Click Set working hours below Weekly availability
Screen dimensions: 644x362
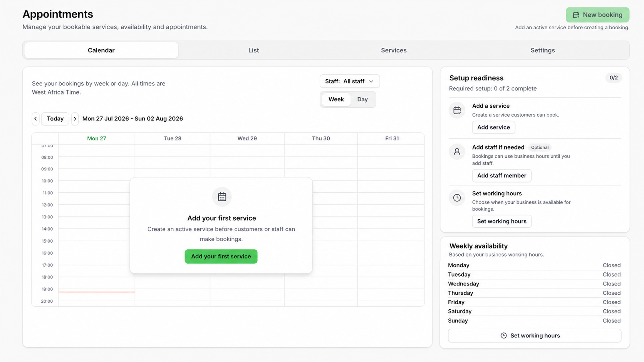(x=534, y=335)
